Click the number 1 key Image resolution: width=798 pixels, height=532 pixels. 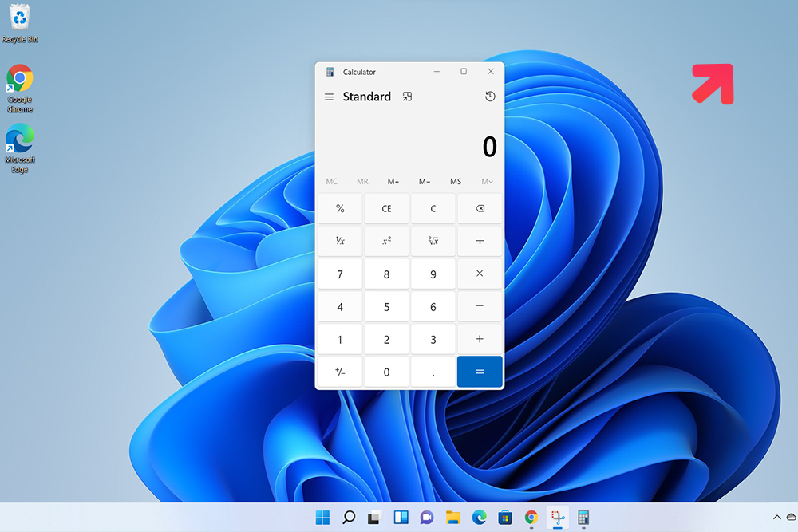click(340, 339)
